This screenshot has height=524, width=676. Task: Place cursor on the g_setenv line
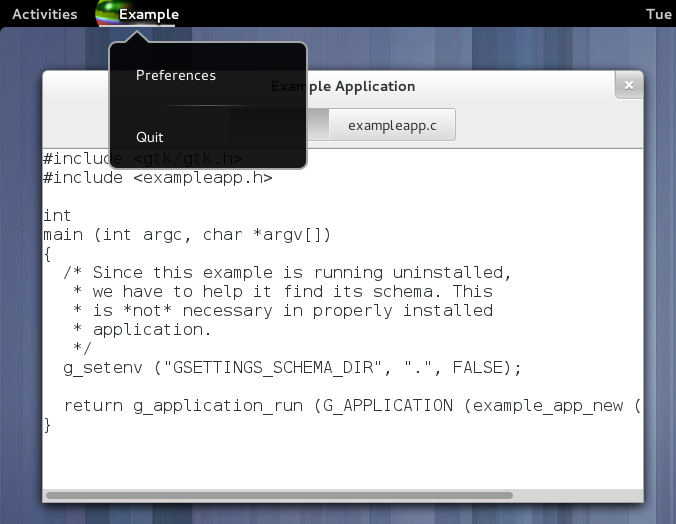(x=292, y=367)
